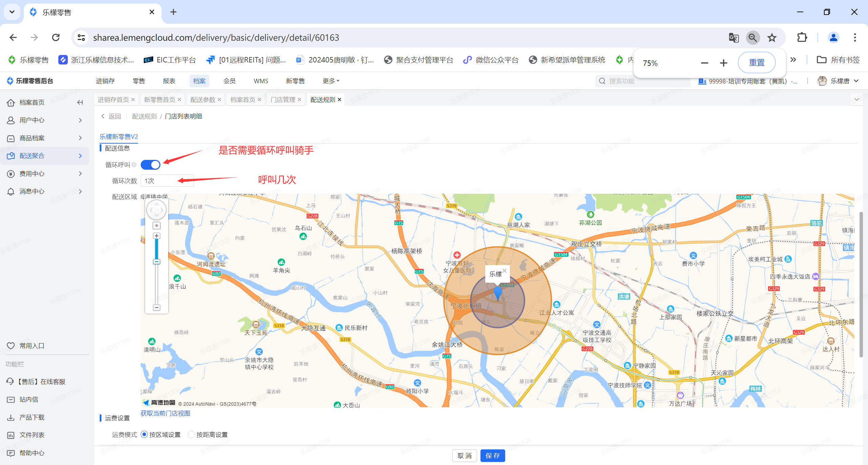Click 配送规则 breadcrumb link
Image resolution: width=868 pixels, height=465 pixels.
click(144, 116)
